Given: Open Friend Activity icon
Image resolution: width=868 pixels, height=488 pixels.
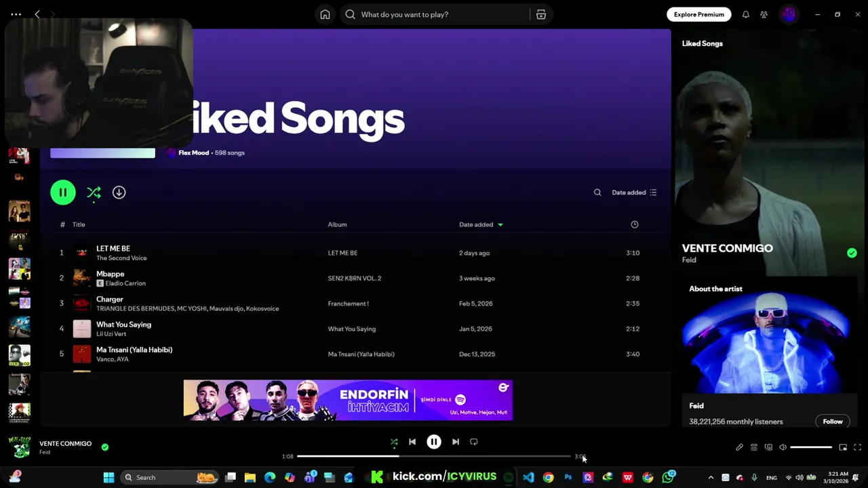Looking at the screenshot, I should click(x=764, y=14).
